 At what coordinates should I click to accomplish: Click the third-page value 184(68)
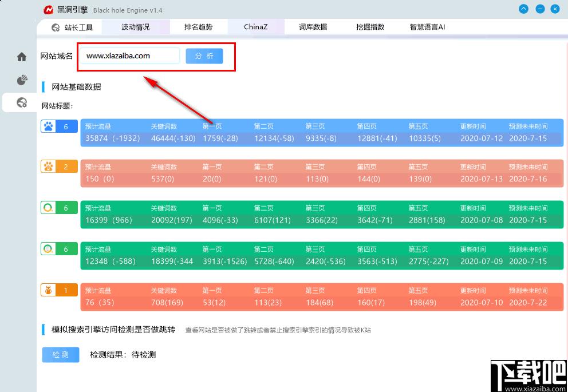coord(319,303)
